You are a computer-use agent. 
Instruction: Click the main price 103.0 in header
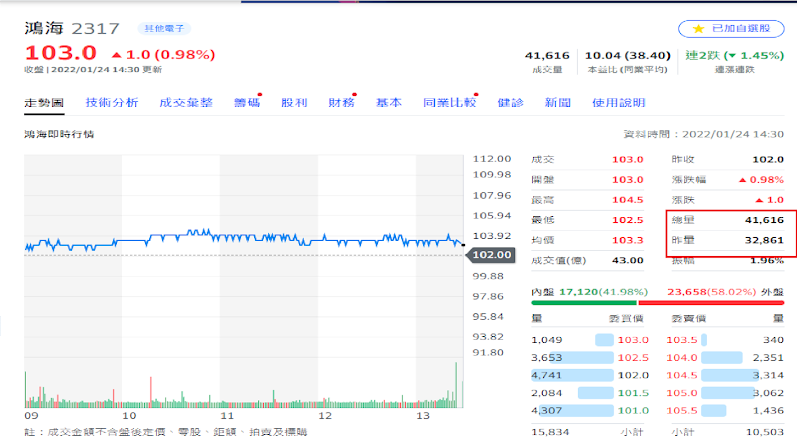click(60, 53)
